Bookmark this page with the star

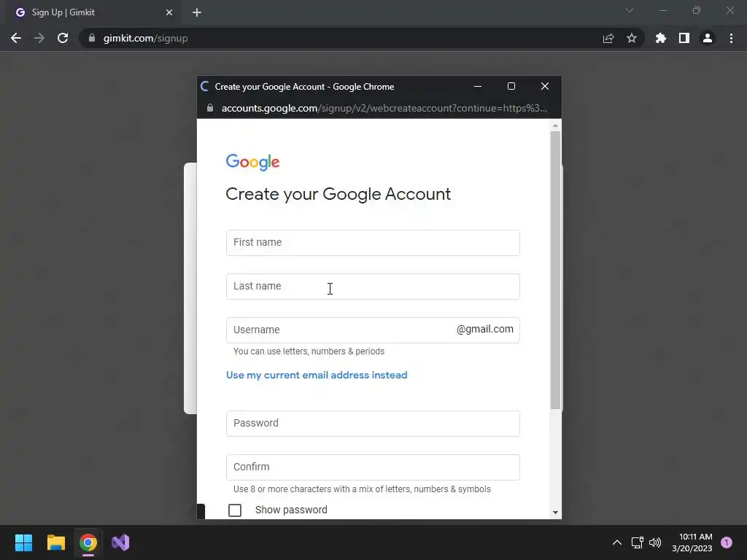pos(632,38)
